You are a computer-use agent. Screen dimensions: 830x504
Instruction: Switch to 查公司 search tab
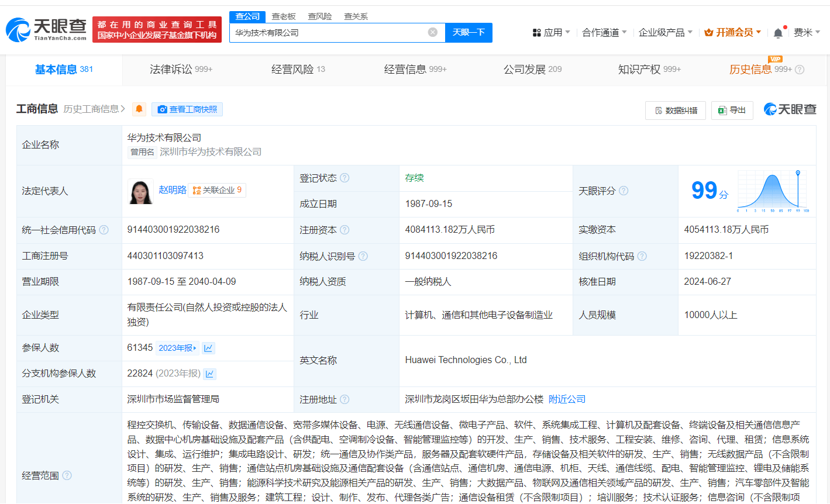coord(247,16)
